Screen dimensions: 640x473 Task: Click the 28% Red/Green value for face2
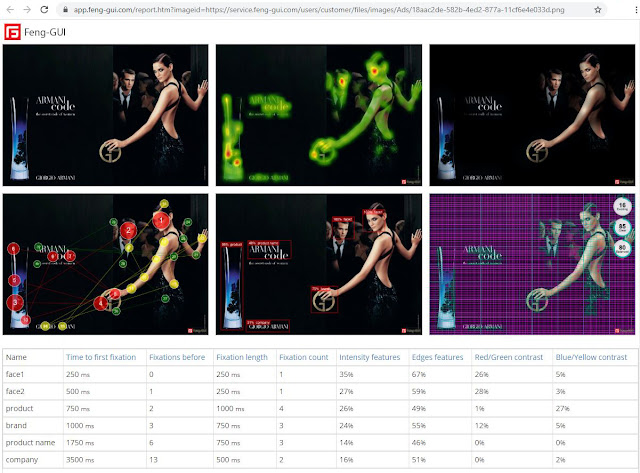point(481,391)
